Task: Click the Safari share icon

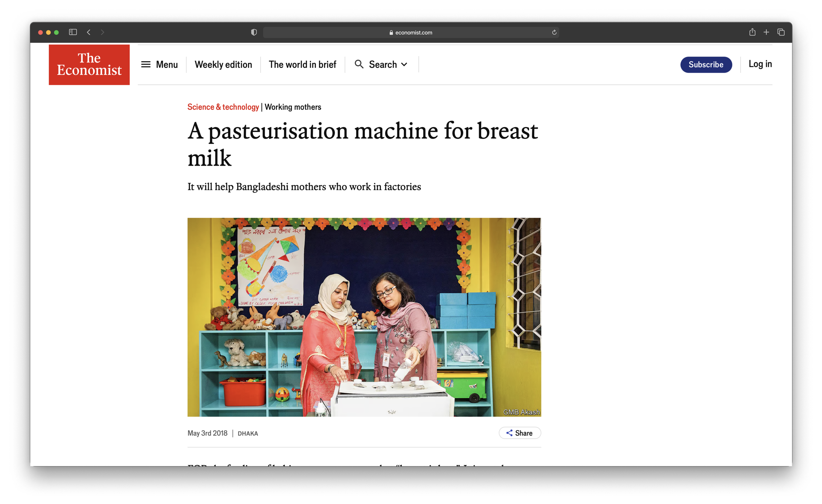Action: click(752, 32)
